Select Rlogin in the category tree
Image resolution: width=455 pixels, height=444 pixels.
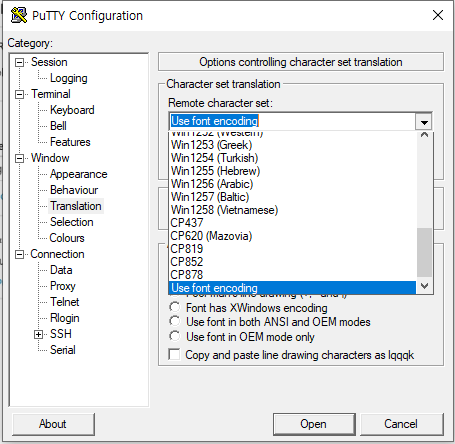point(65,318)
